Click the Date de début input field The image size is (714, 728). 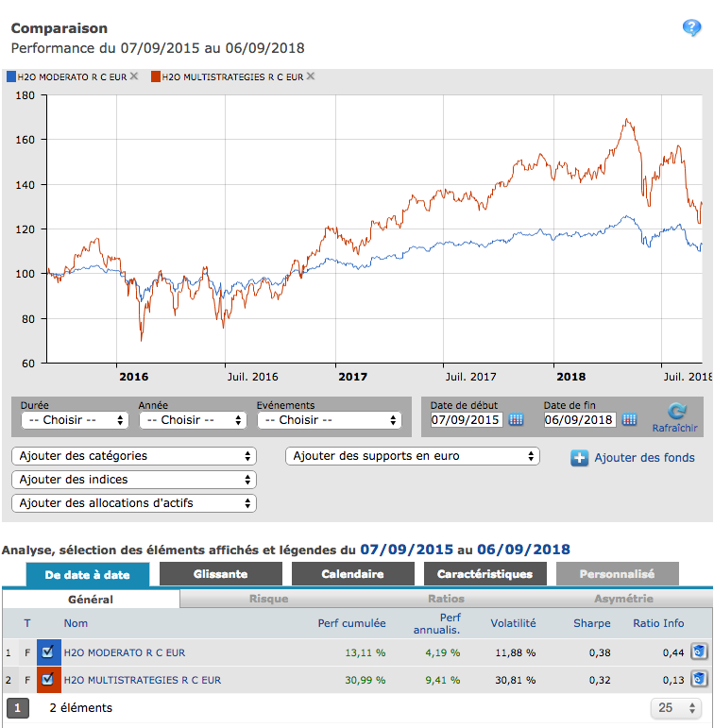[x=467, y=420]
